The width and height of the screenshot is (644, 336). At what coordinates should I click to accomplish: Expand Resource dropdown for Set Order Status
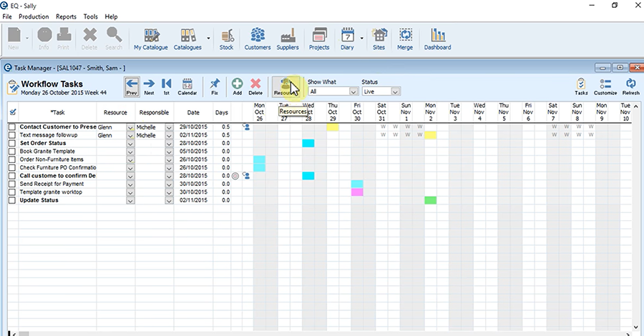[x=130, y=144]
